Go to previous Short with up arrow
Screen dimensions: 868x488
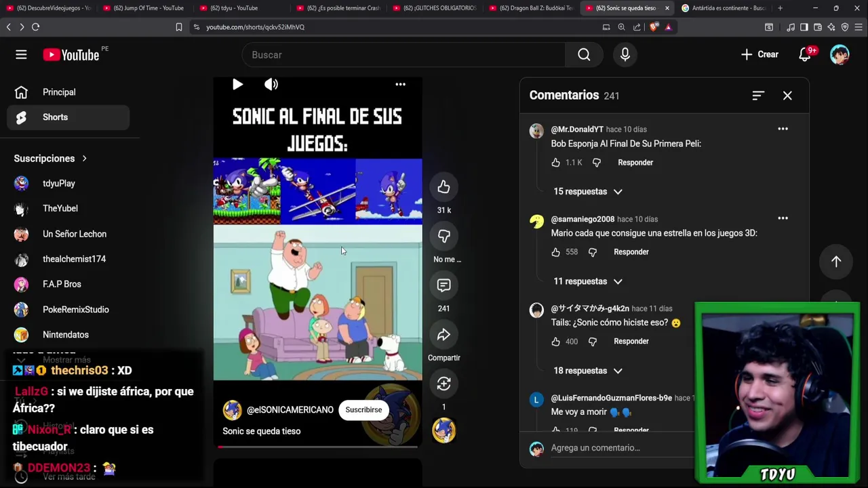pos(836,262)
